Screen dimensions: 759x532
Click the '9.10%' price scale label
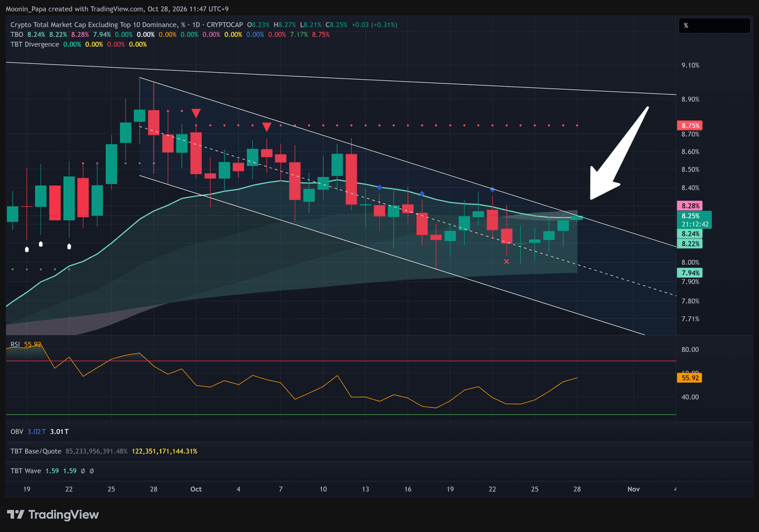[689, 66]
